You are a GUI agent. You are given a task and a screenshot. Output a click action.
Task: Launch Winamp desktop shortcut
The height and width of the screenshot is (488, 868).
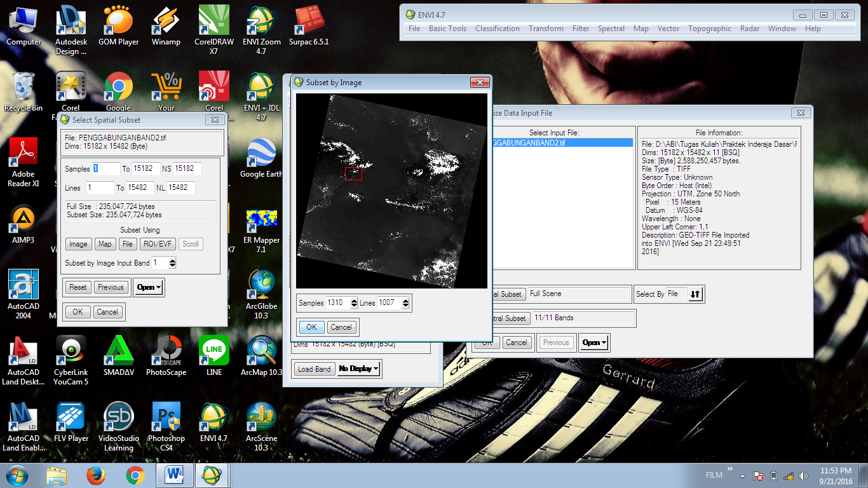coord(166,25)
